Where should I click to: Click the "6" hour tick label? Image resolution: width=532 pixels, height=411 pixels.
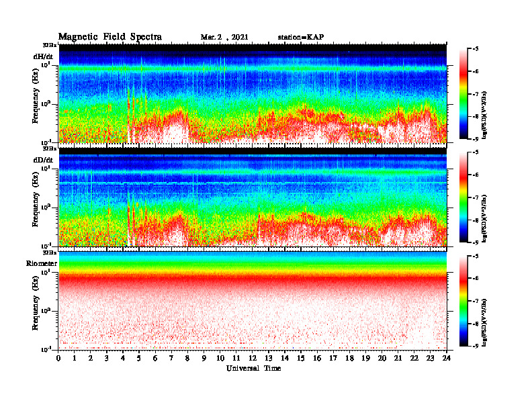point(155,358)
